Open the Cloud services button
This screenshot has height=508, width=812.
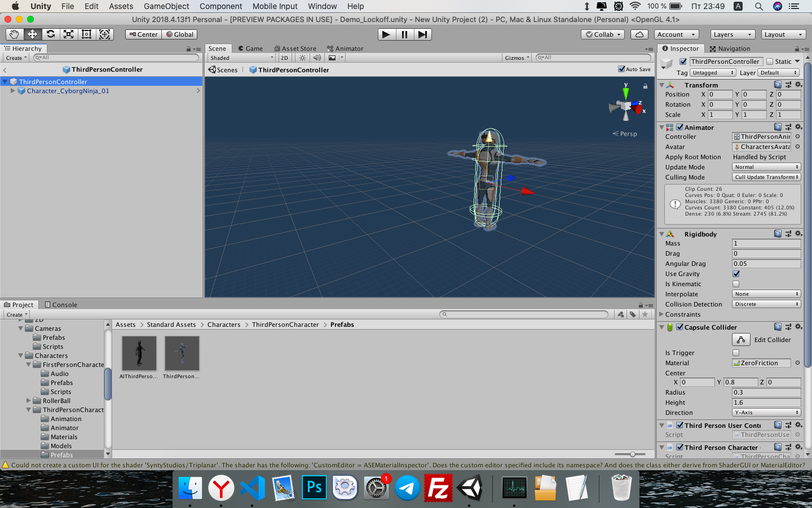pos(639,34)
